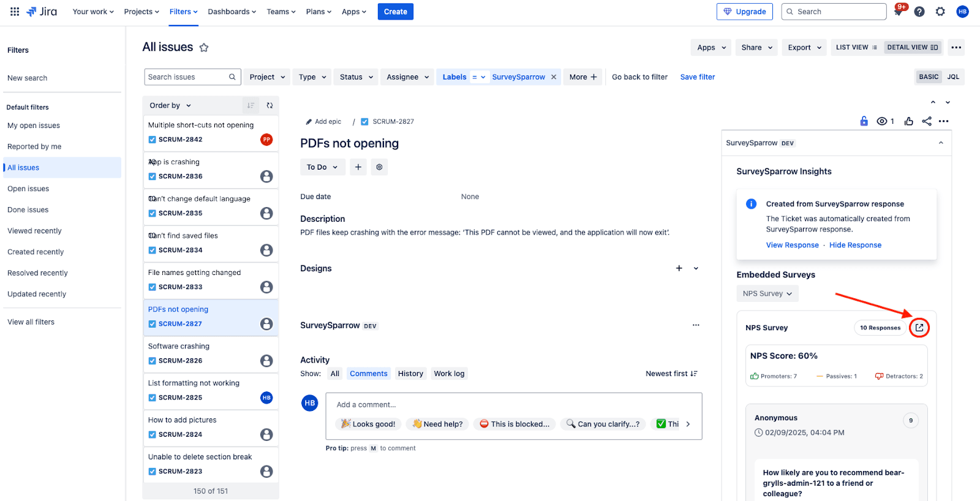Open NPS Survey in external link
The width and height of the screenshot is (980, 501).
pyautogui.click(x=919, y=328)
